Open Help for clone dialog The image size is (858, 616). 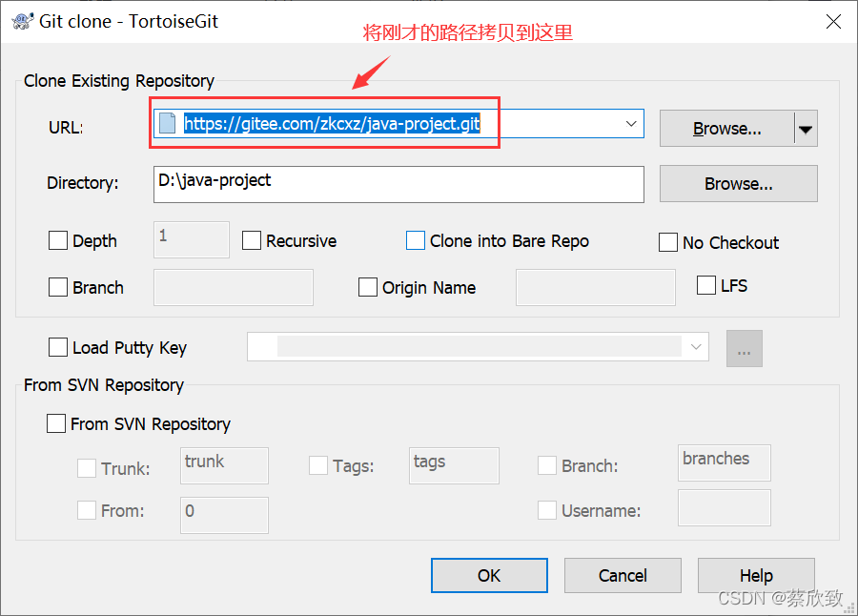(x=756, y=576)
